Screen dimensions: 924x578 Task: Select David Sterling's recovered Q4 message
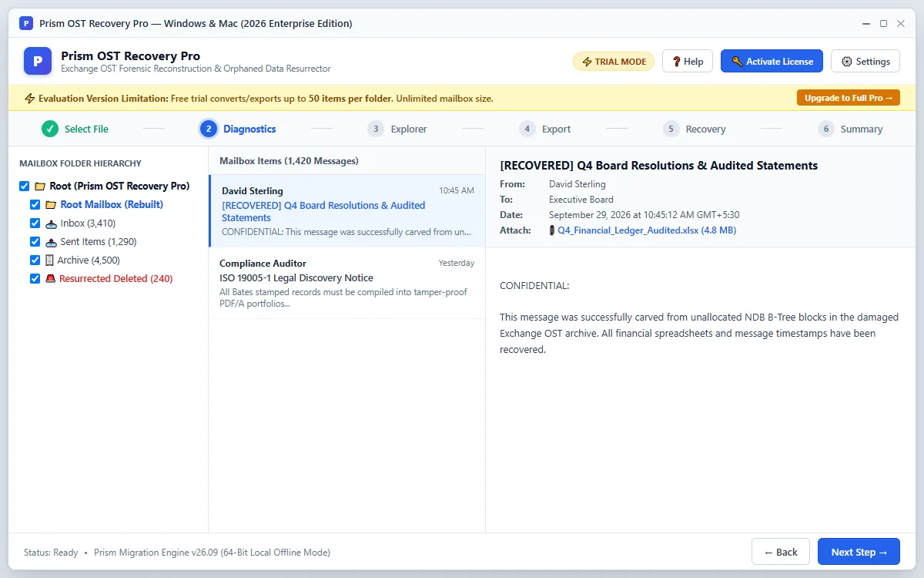(347, 211)
